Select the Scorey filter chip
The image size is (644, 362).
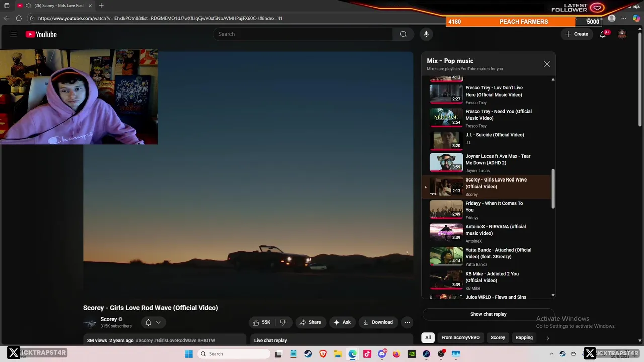(x=498, y=338)
